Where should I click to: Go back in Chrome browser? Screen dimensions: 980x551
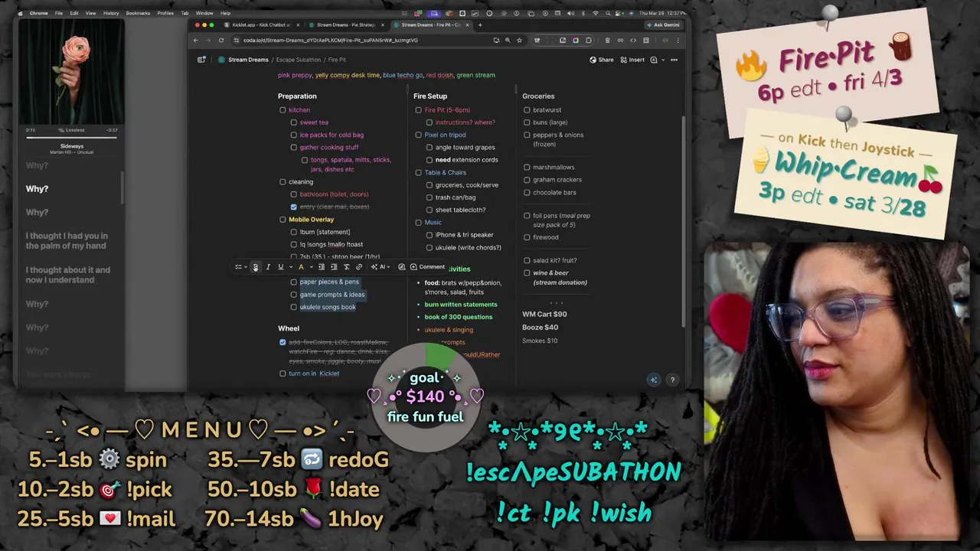click(196, 40)
